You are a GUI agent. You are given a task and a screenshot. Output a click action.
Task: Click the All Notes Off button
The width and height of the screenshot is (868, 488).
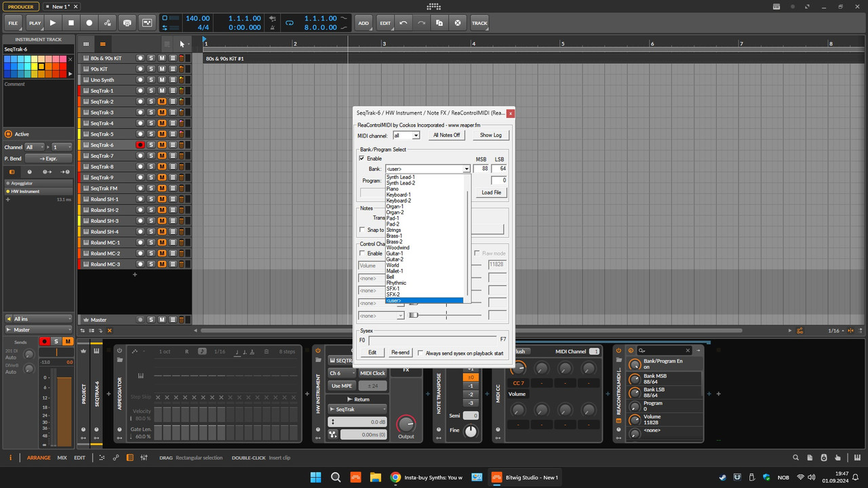point(446,135)
